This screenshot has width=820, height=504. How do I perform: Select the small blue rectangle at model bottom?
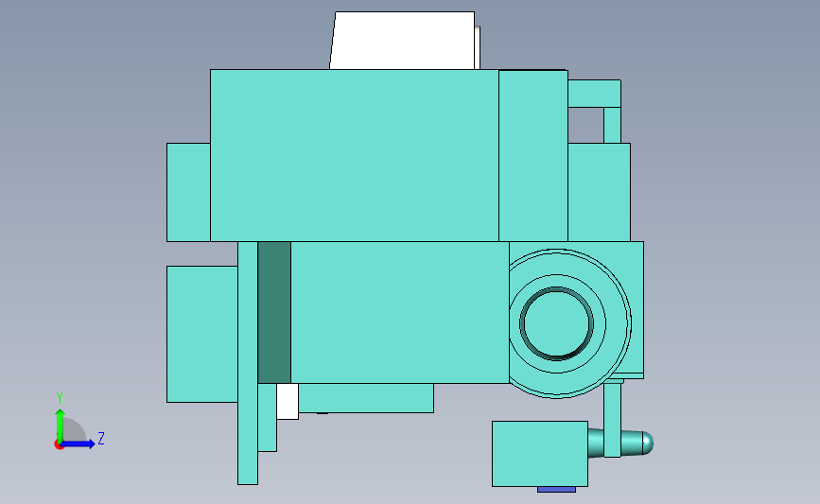point(556,490)
